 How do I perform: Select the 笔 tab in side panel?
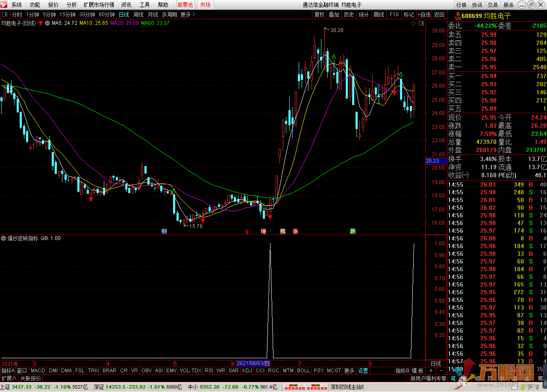pyautogui.click(x=453, y=378)
